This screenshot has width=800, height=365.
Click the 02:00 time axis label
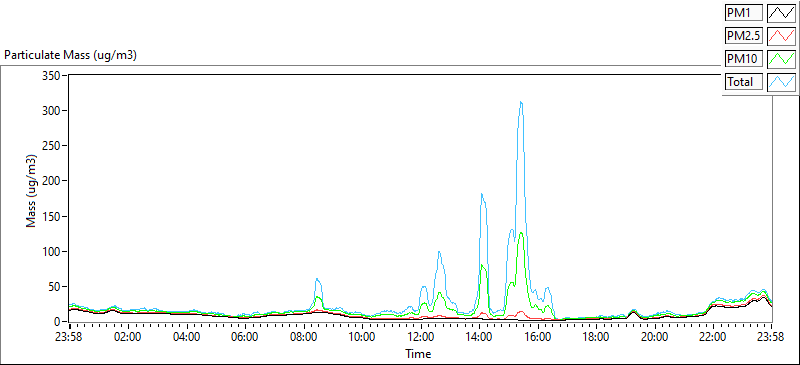click(128, 336)
